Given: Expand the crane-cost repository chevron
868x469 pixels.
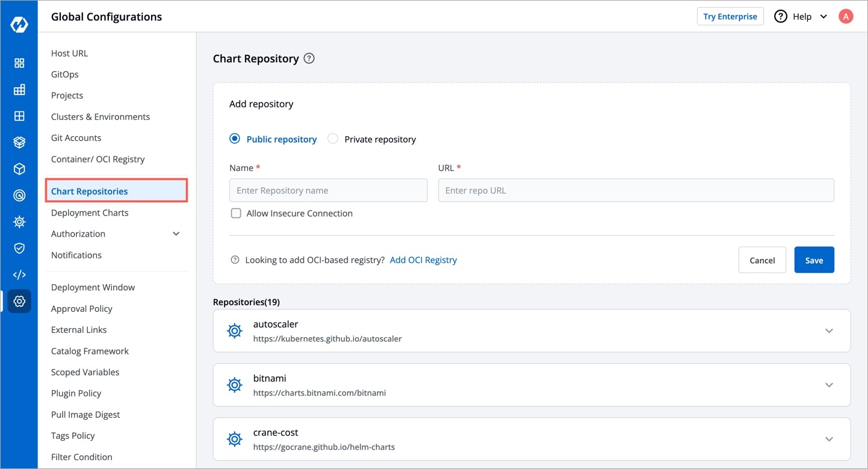Looking at the screenshot, I should click(x=829, y=439).
